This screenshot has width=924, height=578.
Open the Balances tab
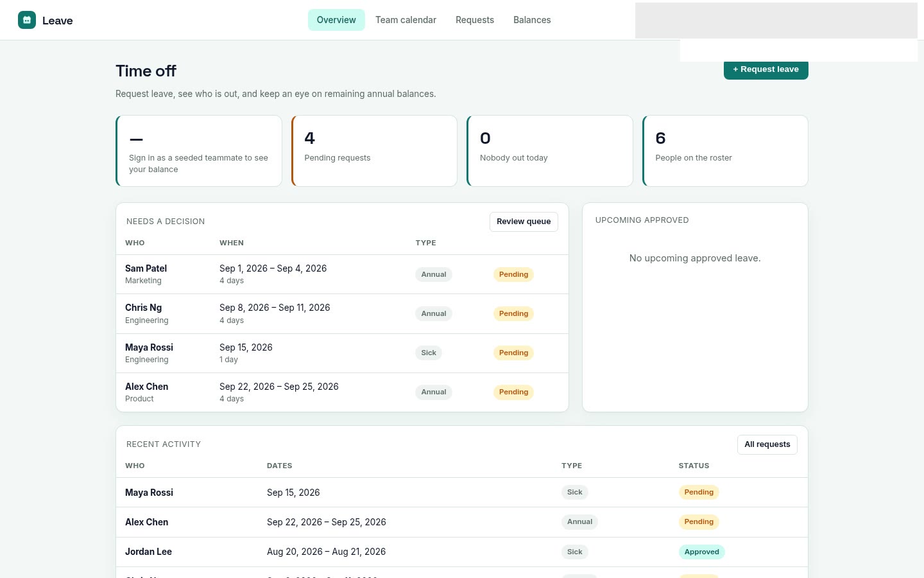pyautogui.click(x=532, y=20)
